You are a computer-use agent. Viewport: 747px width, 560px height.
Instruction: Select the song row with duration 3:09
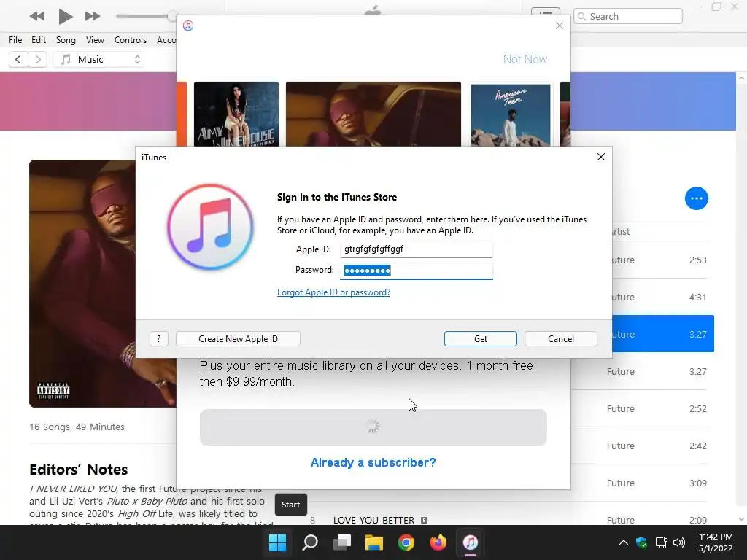[x=642, y=483]
